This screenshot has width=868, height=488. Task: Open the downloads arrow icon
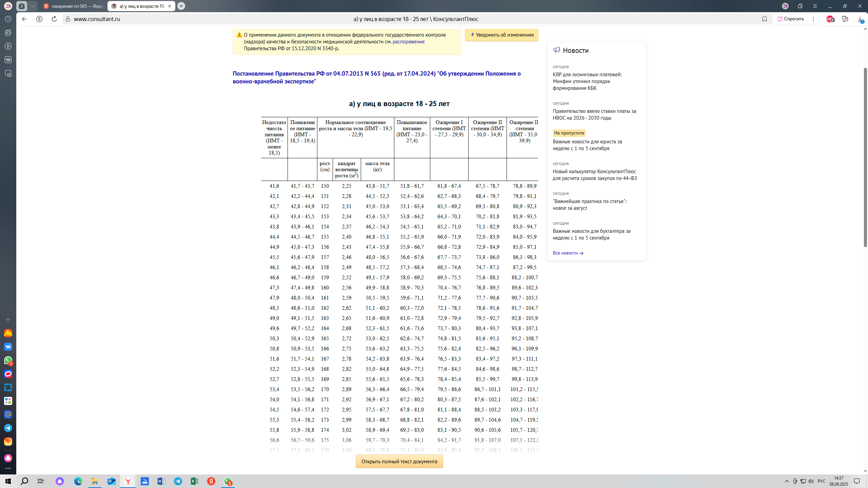click(x=861, y=20)
